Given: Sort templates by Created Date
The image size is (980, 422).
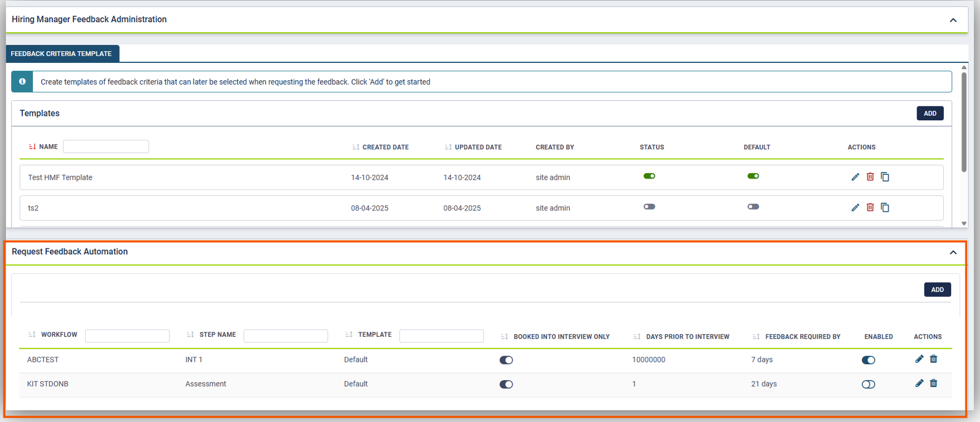Looking at the screenshot, I should (355, 148).
